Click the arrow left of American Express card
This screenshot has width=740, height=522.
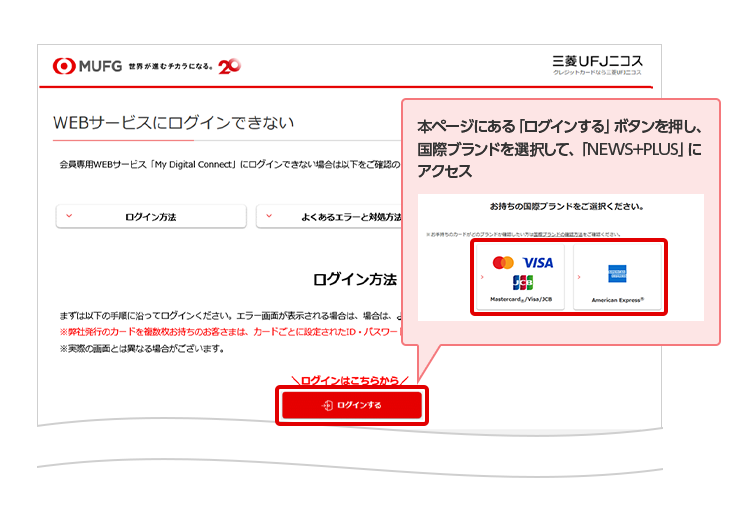[x=579, y=277]
